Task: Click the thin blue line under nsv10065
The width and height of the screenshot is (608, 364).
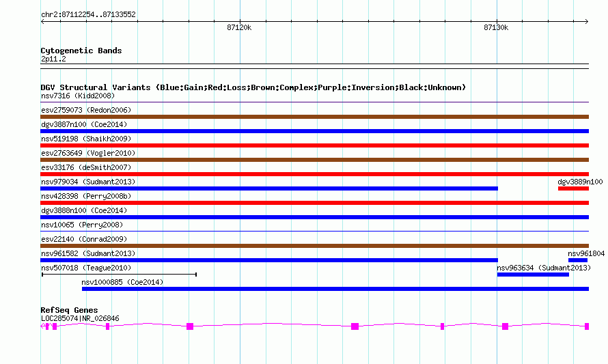Action: 314,232
